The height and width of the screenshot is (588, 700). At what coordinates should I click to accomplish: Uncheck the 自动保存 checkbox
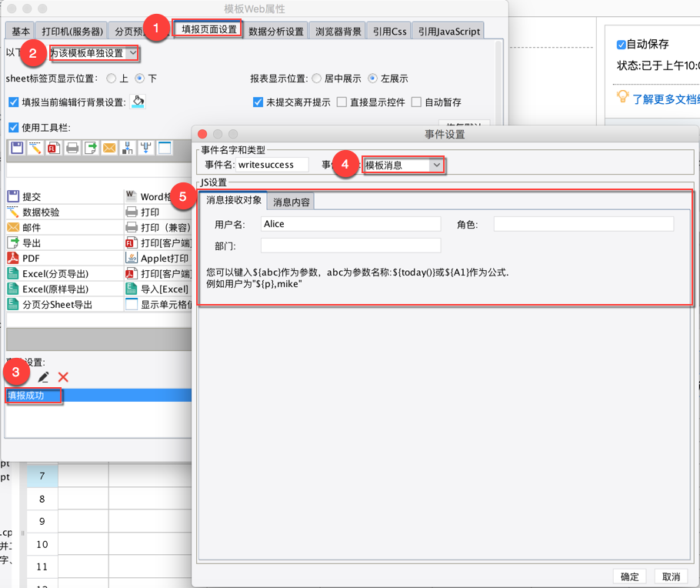coord(621,45)
